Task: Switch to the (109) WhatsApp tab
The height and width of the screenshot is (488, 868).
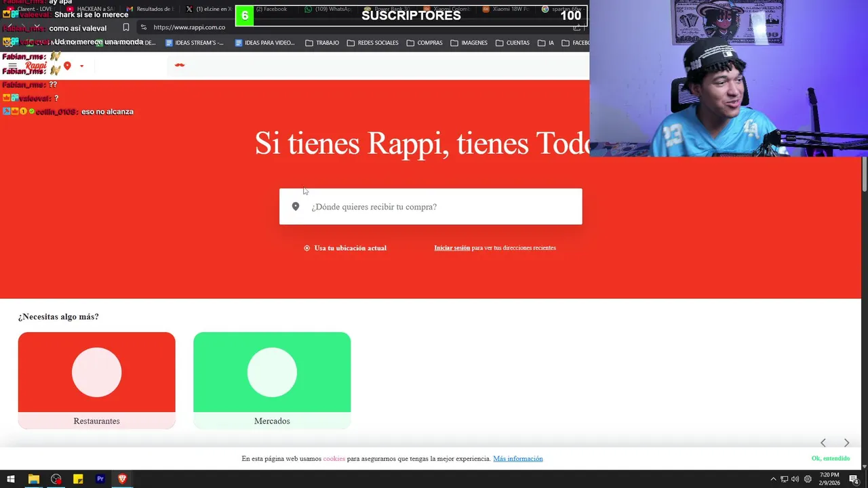Action: pyautogui.click(x=328, y=9)
